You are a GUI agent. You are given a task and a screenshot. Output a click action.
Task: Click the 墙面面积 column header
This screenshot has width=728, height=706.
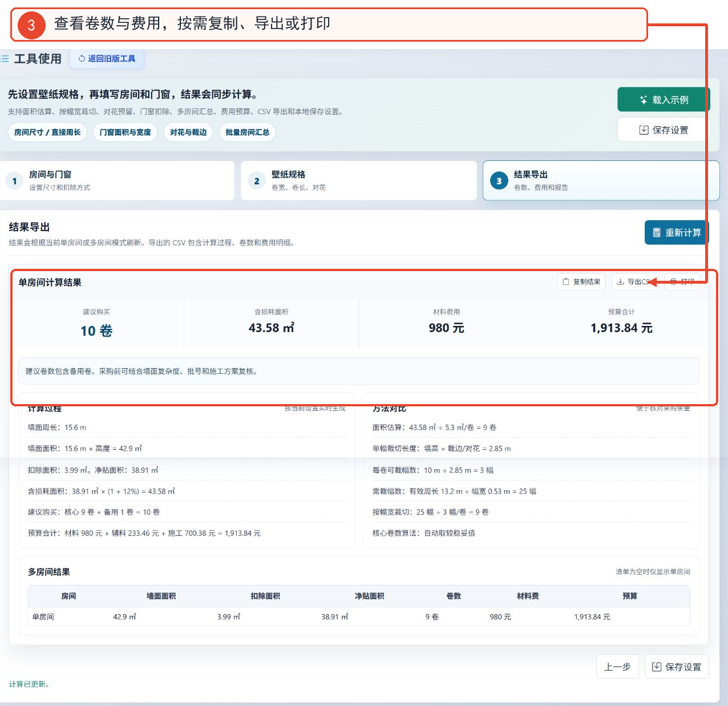(x=161, y=596)
